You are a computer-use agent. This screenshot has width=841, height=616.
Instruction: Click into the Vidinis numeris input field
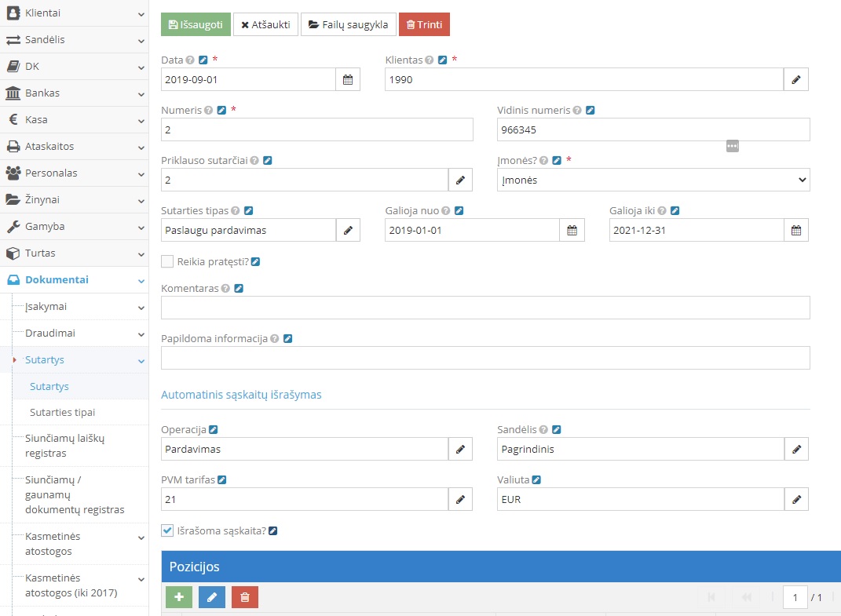coord(653,129)
